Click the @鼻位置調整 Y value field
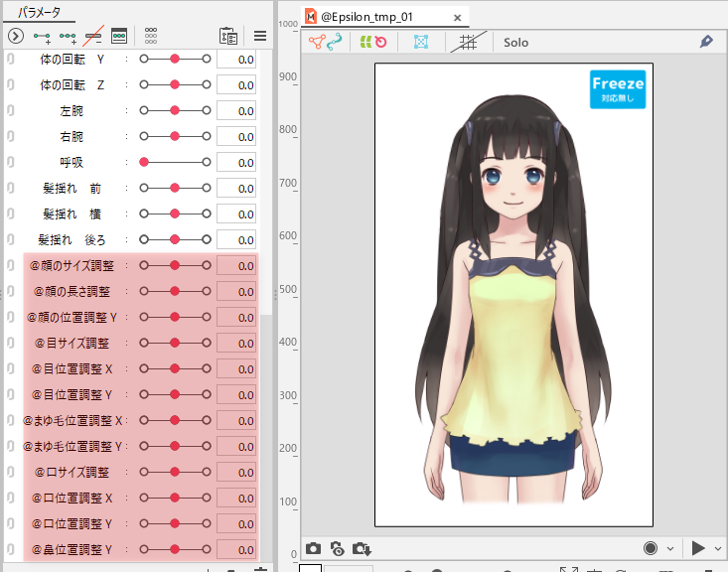This screenshot has width=728, height=572. tap(236, 550)
